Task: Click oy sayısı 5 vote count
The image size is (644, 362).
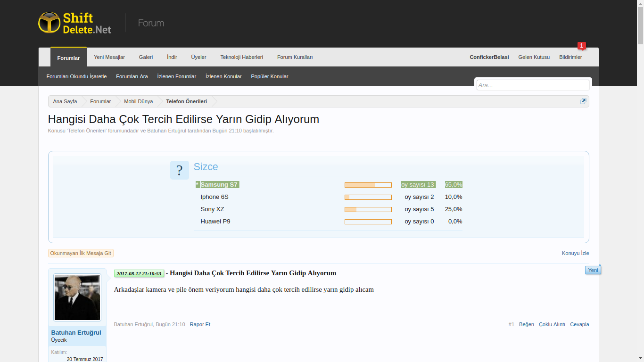Action: 419,209
